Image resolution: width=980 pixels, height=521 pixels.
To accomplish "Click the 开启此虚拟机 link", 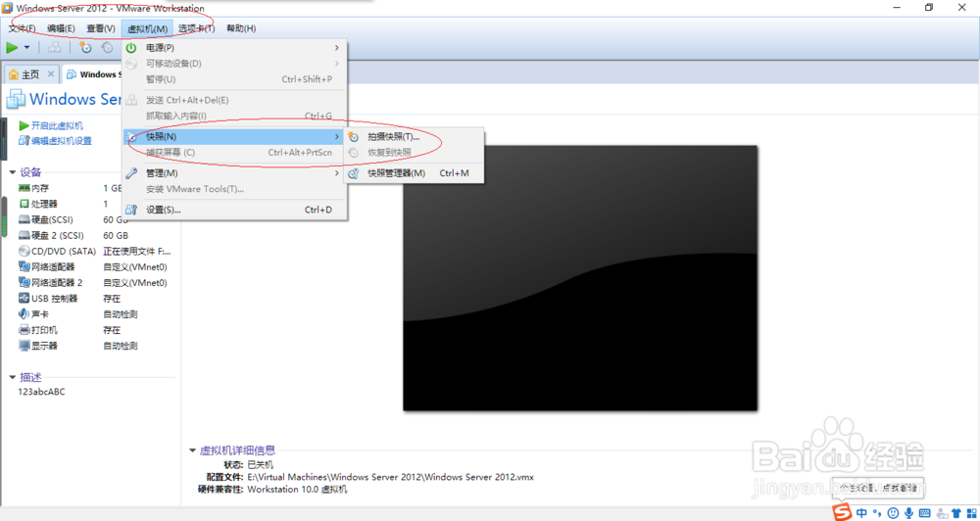I will [x=57, y=125].
